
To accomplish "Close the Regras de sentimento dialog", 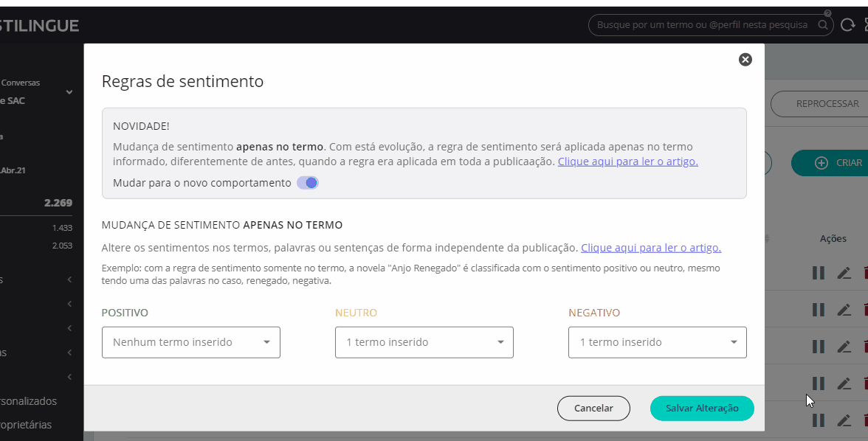I will (745, 60).
